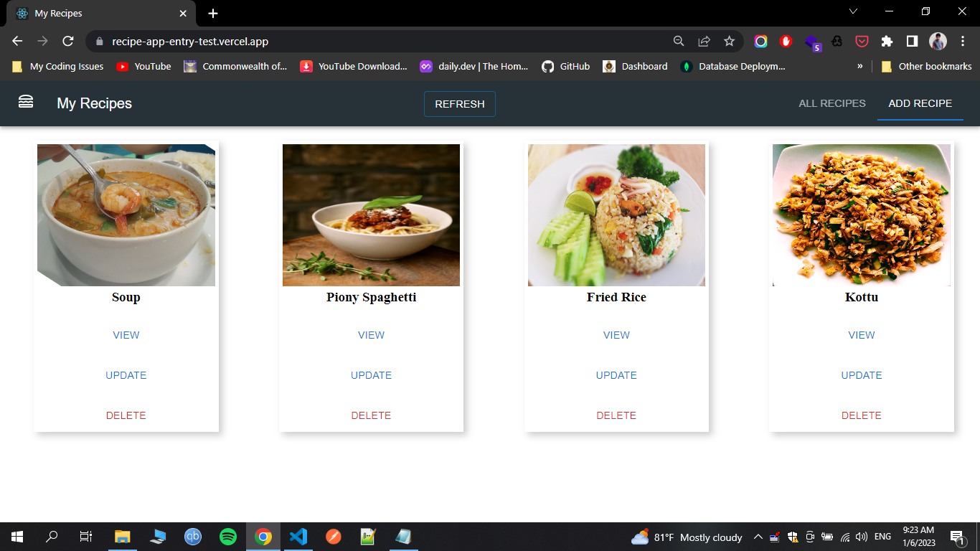The image size is (980, 551).
Task: Open Spotify from the taskbar
Action: (227, 537)
